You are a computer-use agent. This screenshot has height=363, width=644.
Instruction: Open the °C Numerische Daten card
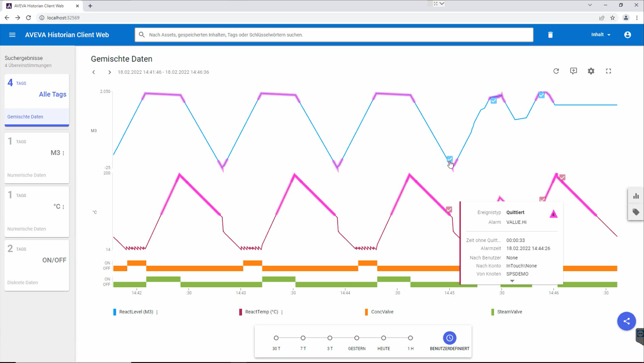pyautogui.click(x=37, y=212)
